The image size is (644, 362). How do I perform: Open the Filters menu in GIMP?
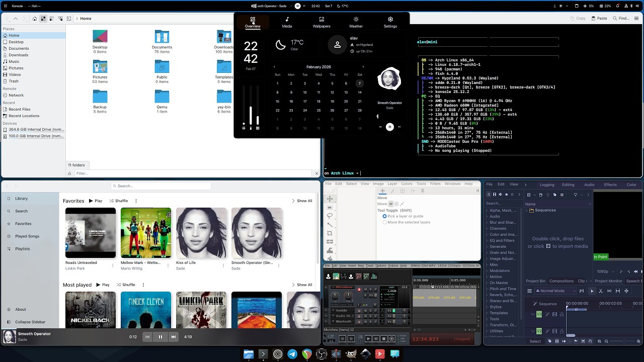coord(435,184)
